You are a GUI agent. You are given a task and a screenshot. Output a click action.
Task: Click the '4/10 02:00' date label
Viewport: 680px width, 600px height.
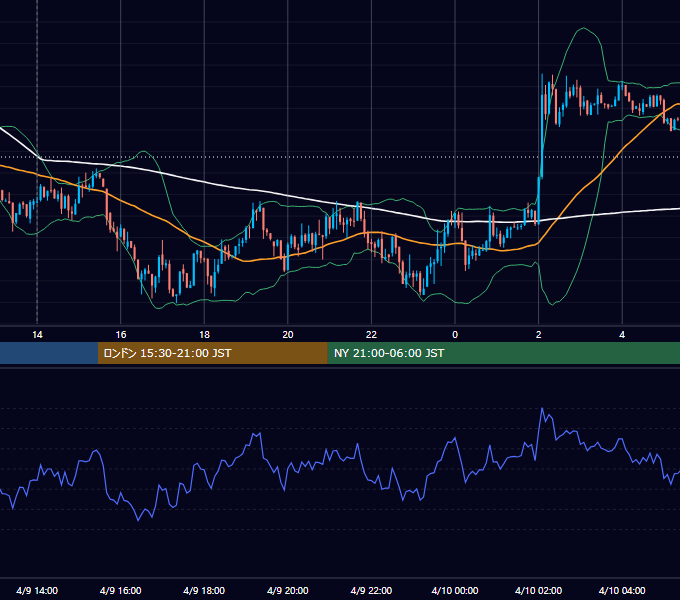[x=539, y=590]
